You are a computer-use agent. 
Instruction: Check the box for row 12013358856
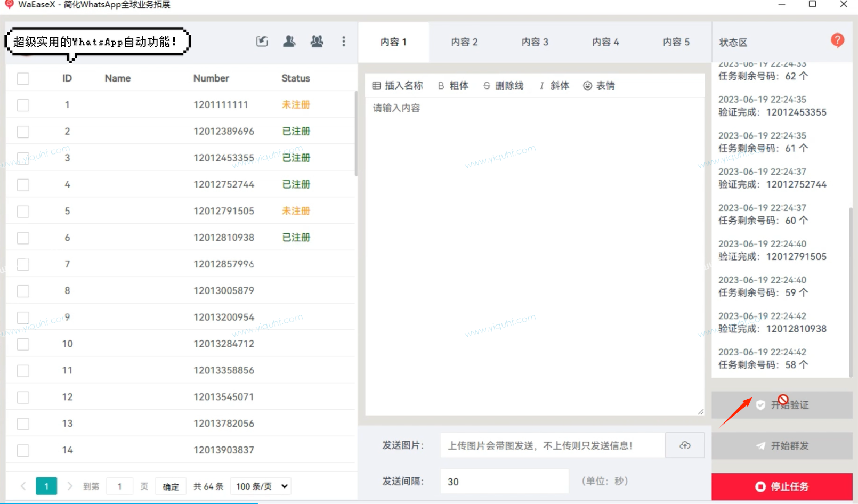coord(23,371)
